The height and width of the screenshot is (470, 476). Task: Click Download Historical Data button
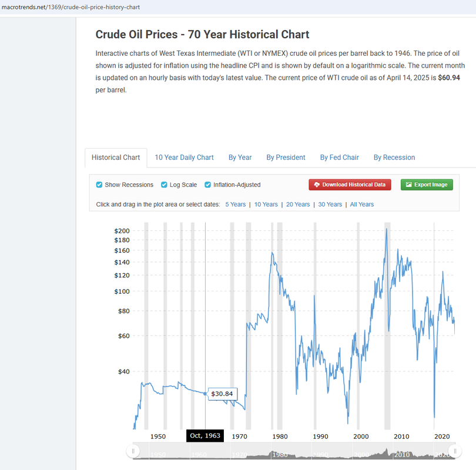350,184
